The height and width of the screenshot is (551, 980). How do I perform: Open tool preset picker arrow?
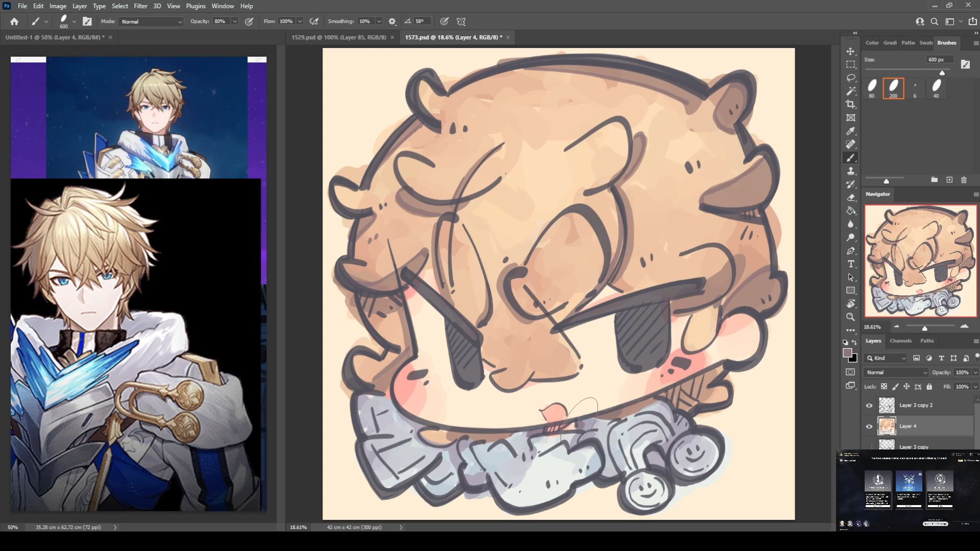(x=46, y=21)
